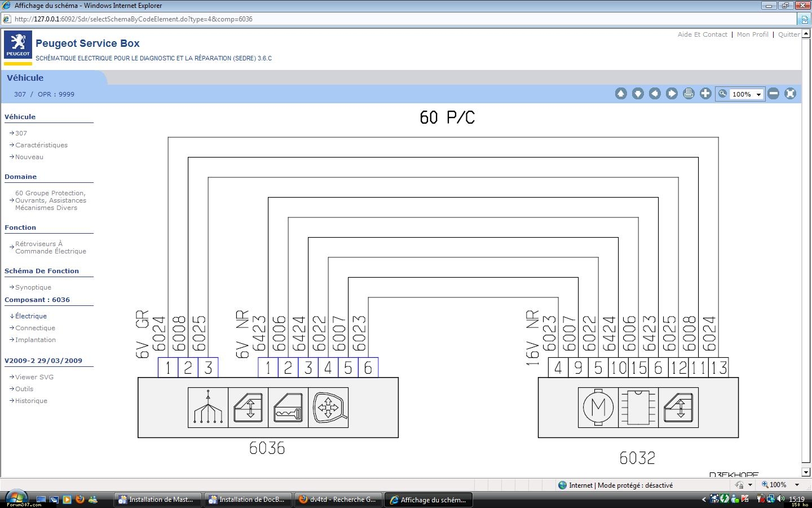Open the Windows Start button

tap(16, 498)
